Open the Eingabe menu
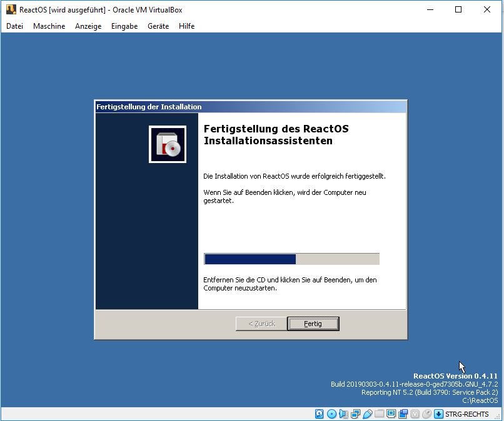The height and width of the screenshot is (421, 504). 124,26
